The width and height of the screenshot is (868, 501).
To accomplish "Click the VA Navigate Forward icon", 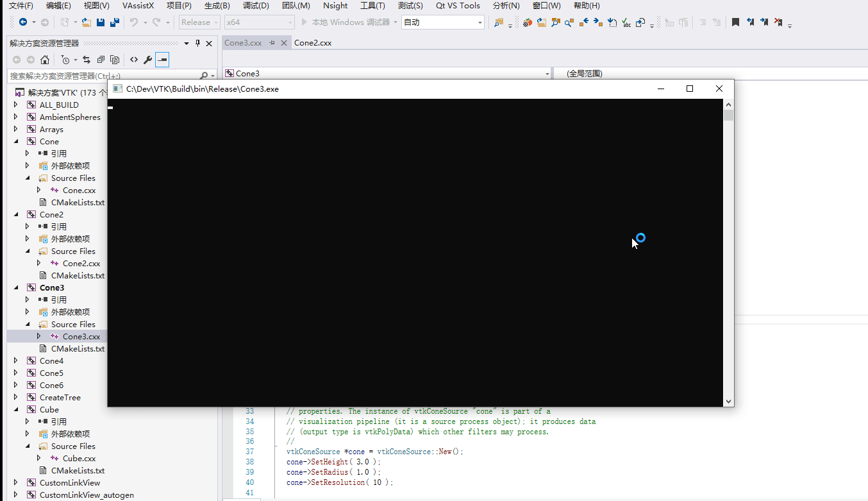I will (598, 22).
